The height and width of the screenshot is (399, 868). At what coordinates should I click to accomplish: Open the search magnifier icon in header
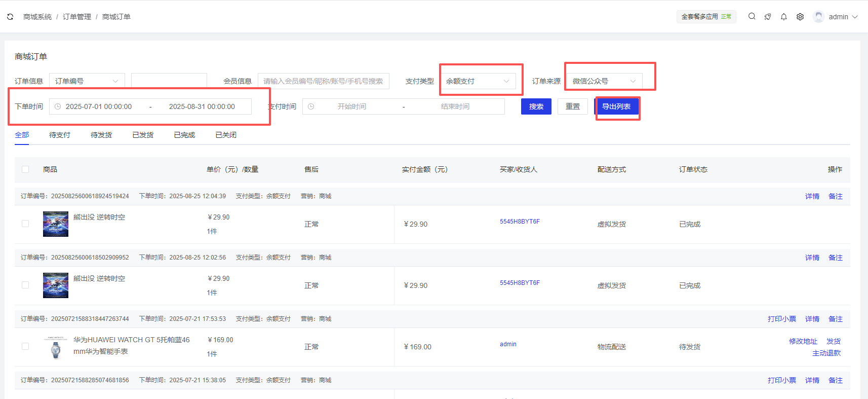752,17
